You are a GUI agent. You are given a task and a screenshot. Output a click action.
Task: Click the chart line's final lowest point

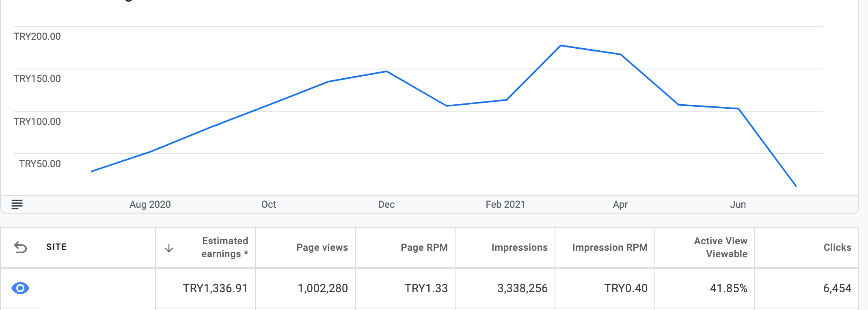coord(796,186)
